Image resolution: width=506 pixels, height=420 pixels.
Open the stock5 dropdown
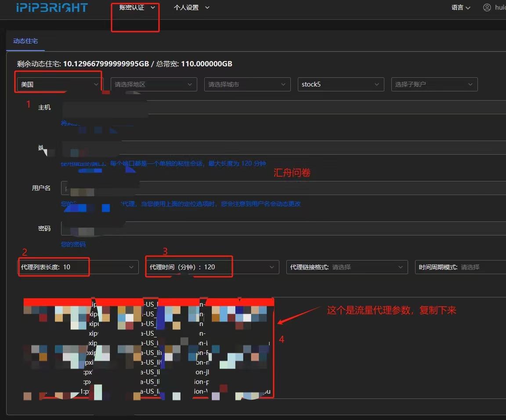point(341,84)
